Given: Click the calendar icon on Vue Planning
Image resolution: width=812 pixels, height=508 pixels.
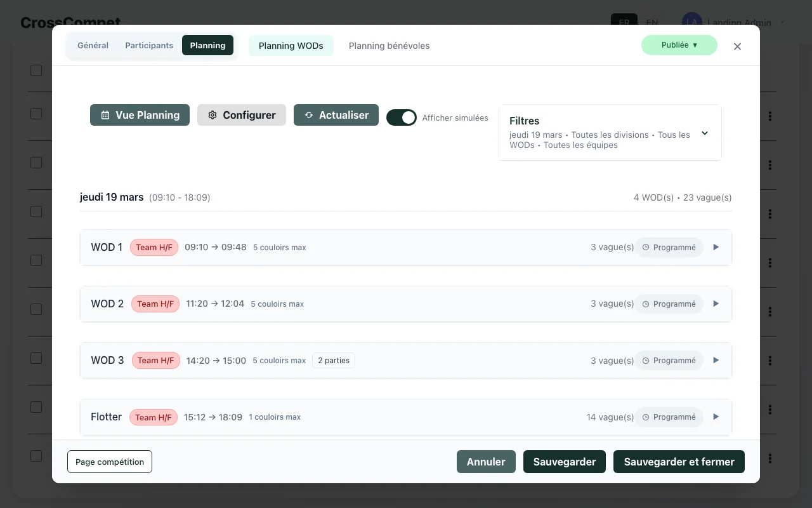Looking at the screenshot, I should point(105,115).
